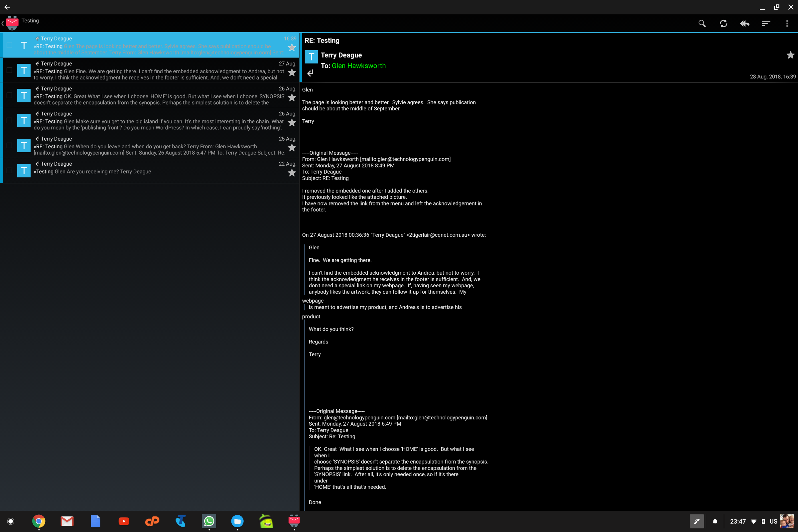The image size is (798, 532).
Task: Open the ChromeOS launcher circle
Action: click(11, 521)
